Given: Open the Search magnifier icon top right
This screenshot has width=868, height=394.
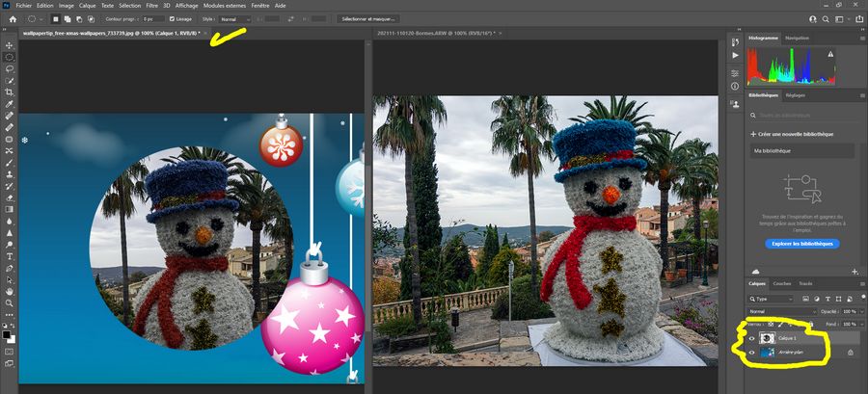Looking at the screenshot, I should (x=826, y=19).
